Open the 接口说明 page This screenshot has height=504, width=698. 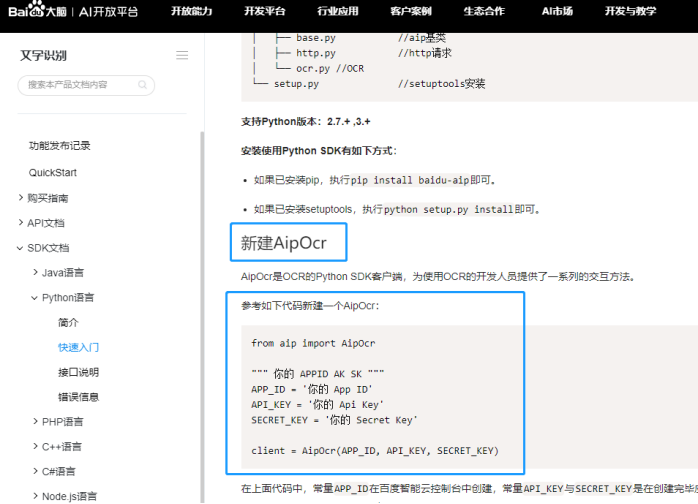coord(78,372)
